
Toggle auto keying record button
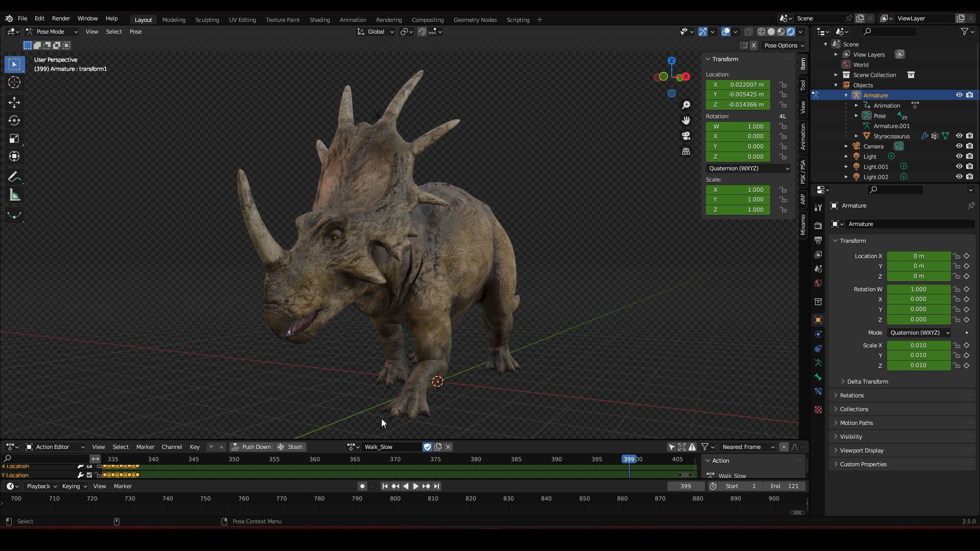click(362, 486)
